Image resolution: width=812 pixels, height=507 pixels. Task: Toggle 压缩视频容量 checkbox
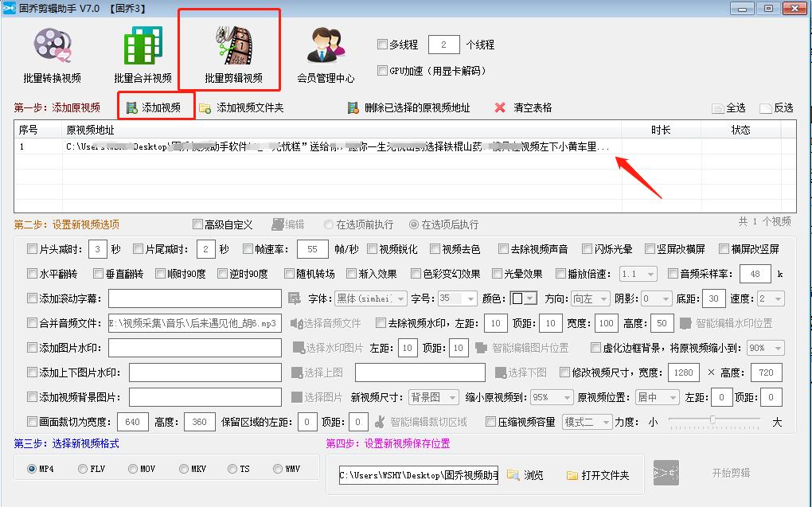coord(491,422)
